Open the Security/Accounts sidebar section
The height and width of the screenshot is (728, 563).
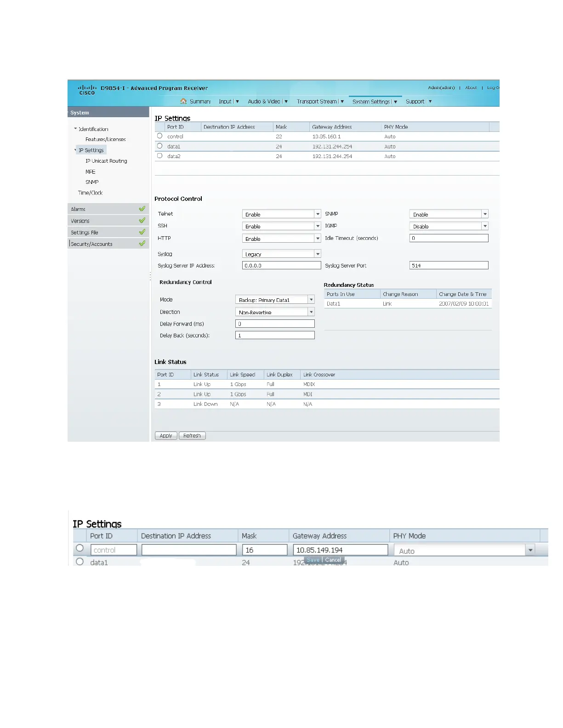pyautogui.click(x=108, y=244)
